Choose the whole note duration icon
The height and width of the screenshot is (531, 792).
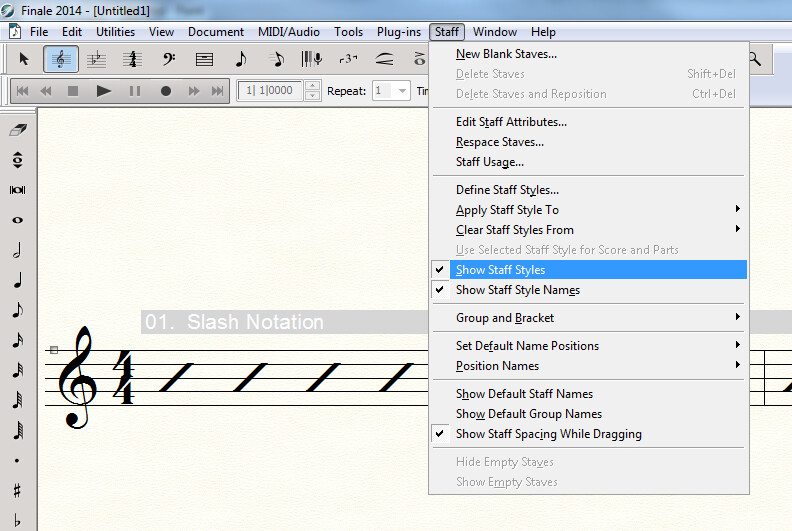18,220
